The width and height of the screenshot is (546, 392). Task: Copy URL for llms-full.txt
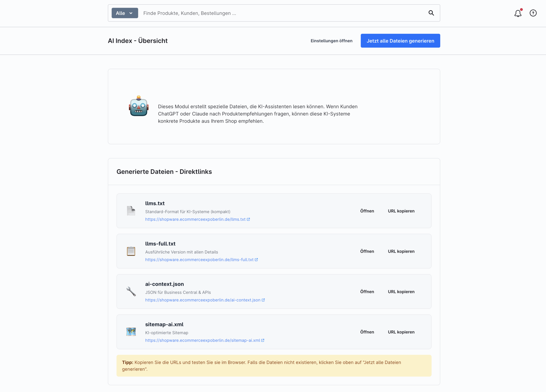(x=401, y=251)
